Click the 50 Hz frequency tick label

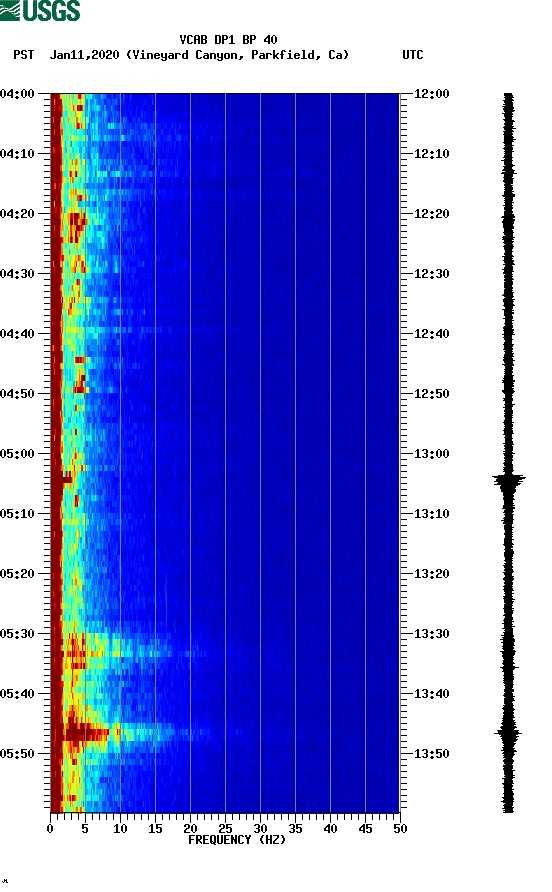400,829
